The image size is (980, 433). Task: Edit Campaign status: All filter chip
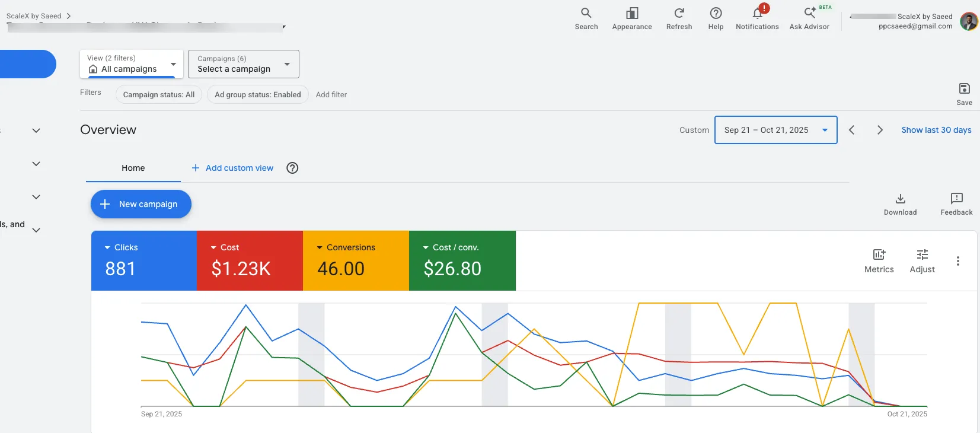(x=159, y=94)
